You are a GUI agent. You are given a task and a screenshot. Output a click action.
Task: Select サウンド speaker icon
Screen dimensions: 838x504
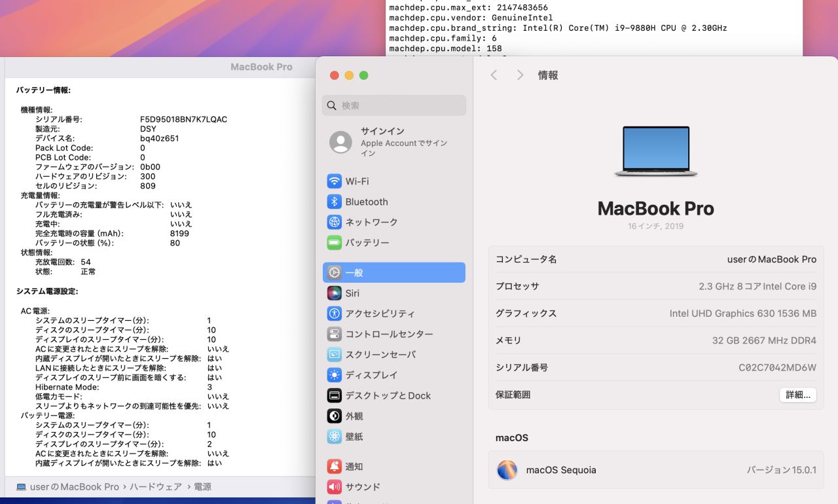[335, 487]
